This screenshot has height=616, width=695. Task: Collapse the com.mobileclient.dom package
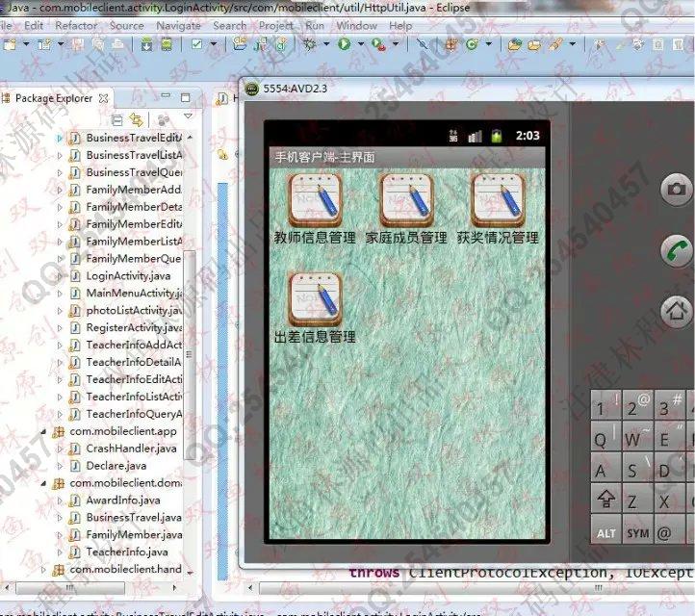tap(43, 483)
